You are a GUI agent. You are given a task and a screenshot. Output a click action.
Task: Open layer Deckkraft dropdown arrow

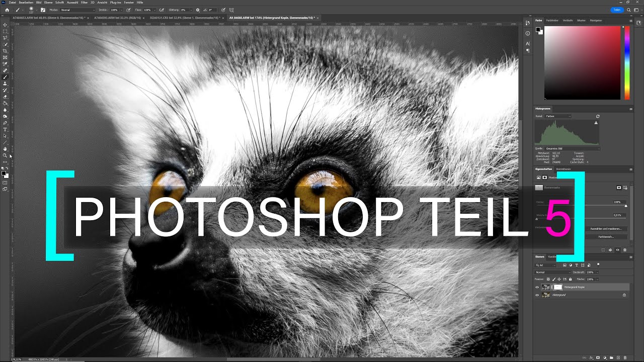tap(597, 273)
